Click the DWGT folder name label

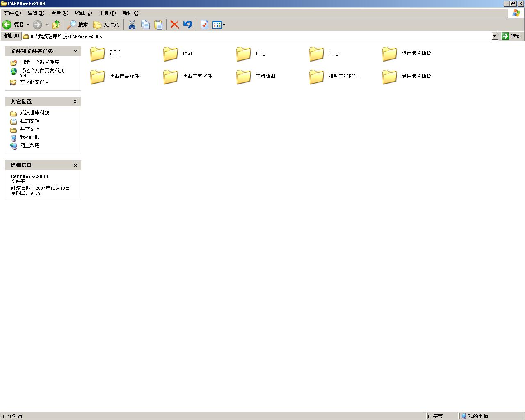point(187,54)
